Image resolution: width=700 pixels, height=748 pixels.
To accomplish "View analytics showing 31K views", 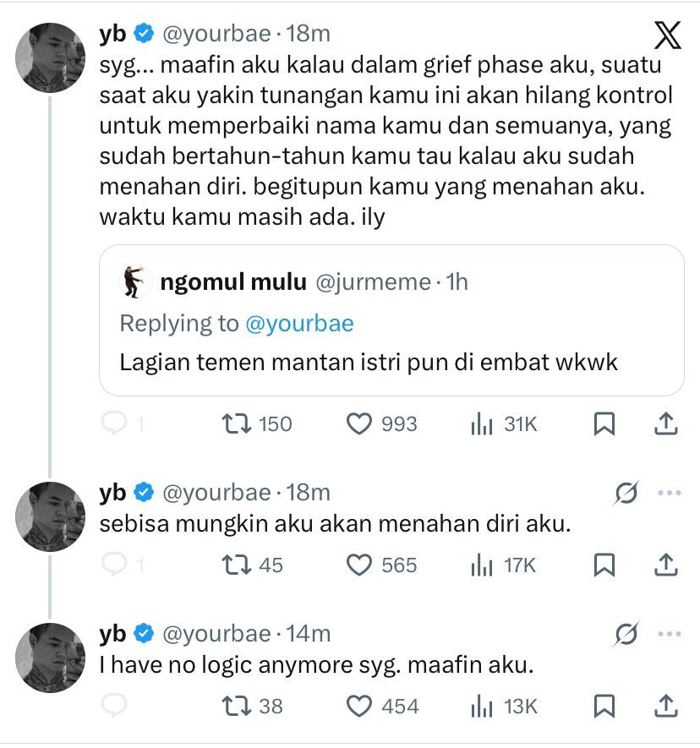I will pyautogui.click(x=503, y=423).
